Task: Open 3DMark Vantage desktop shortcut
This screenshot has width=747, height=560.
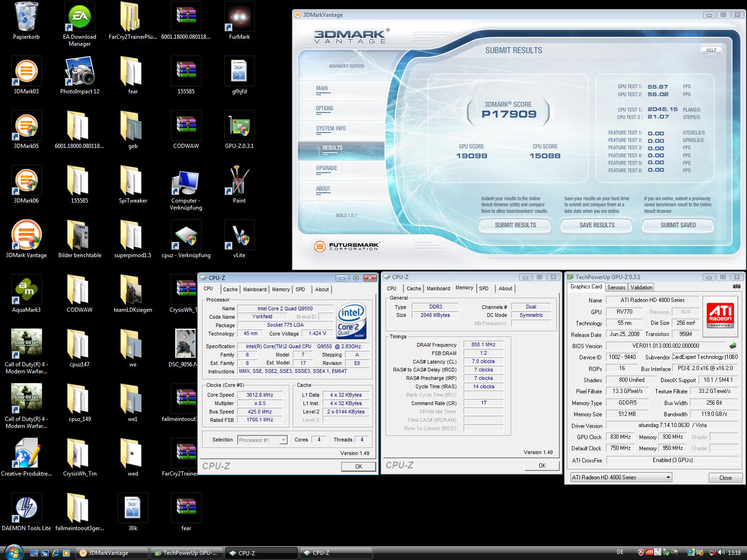Action: 26,239
